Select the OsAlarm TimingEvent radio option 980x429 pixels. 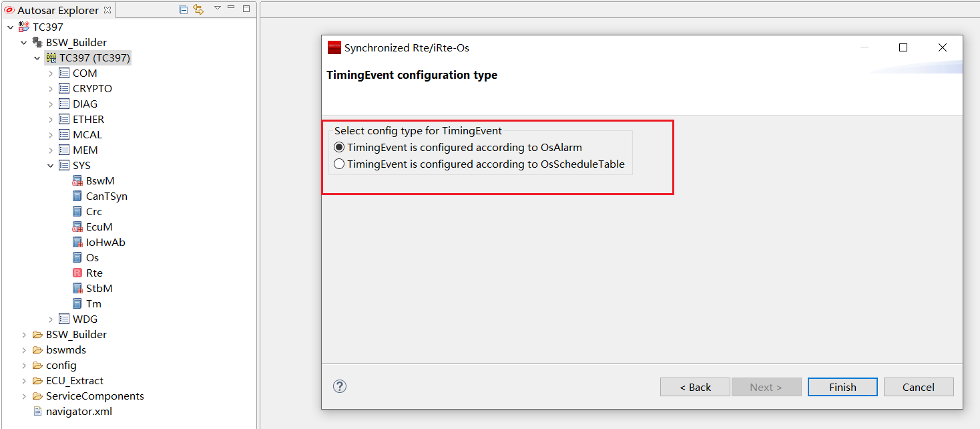pyautogui.click(x=340, y=147)
